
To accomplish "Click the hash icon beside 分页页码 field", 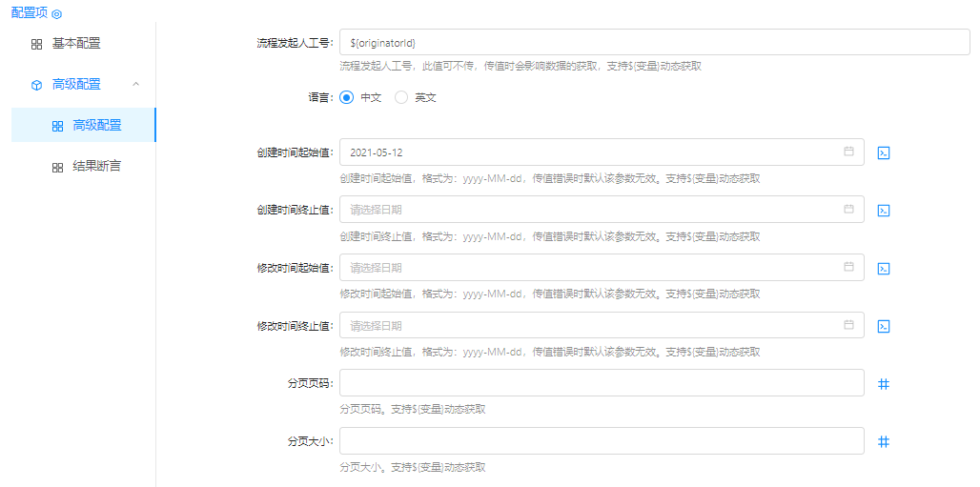I will point(883,384).
